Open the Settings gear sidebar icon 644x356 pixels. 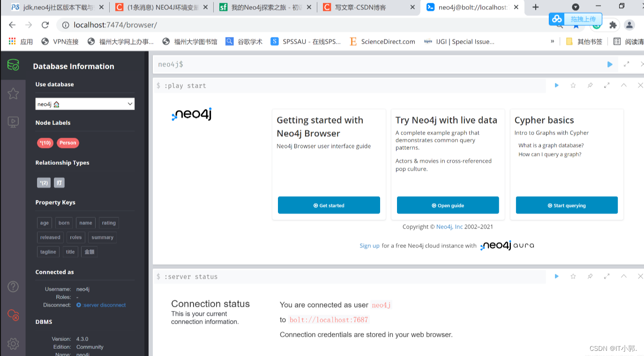pyautogui.click(x=13, y=343)
